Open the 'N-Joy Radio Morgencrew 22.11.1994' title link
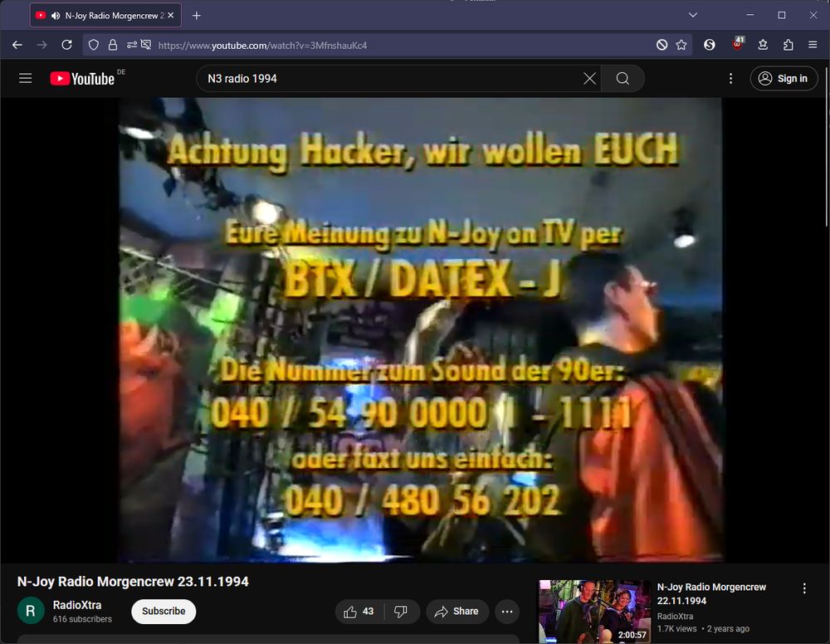 tap(711, 593)
